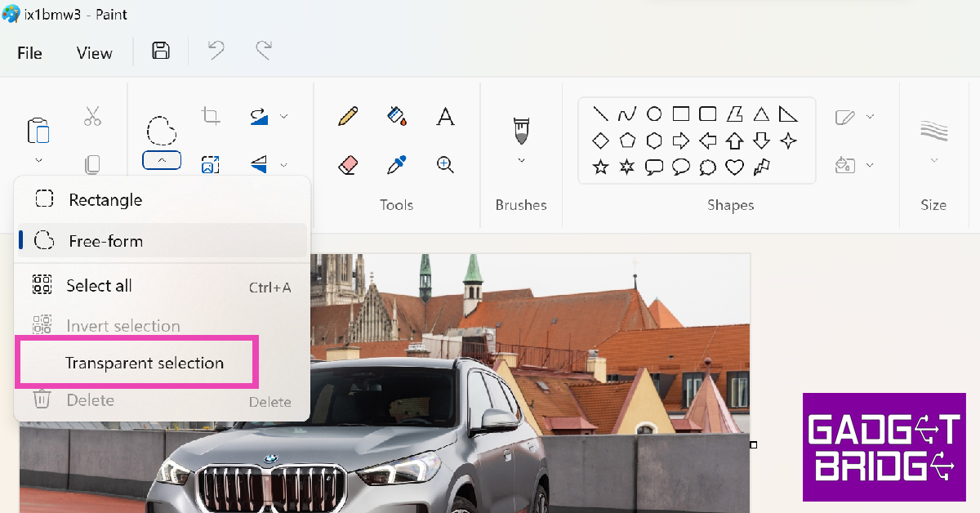Select the Text tool
Image resolution: width=980 pixels, height=513 pixels.
(x=445, y=116)
